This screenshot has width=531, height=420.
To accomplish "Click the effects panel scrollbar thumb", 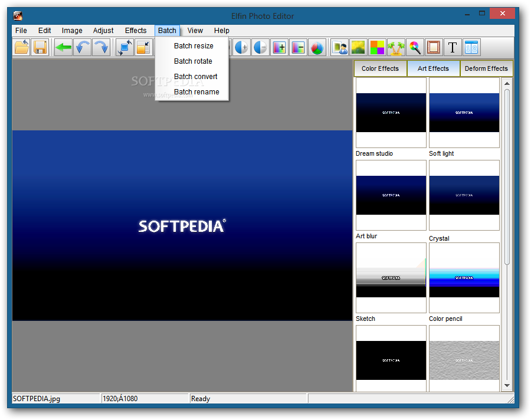I will pos(507,176).
